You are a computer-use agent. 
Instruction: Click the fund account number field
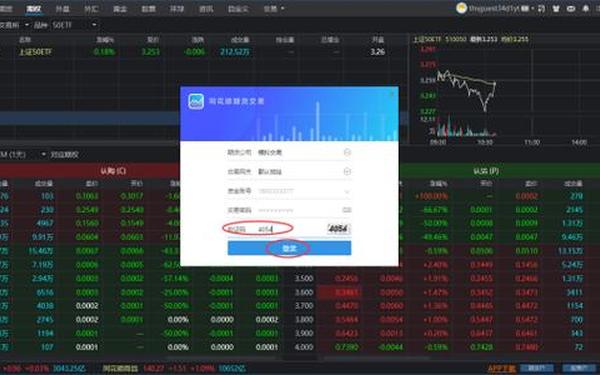298,191
